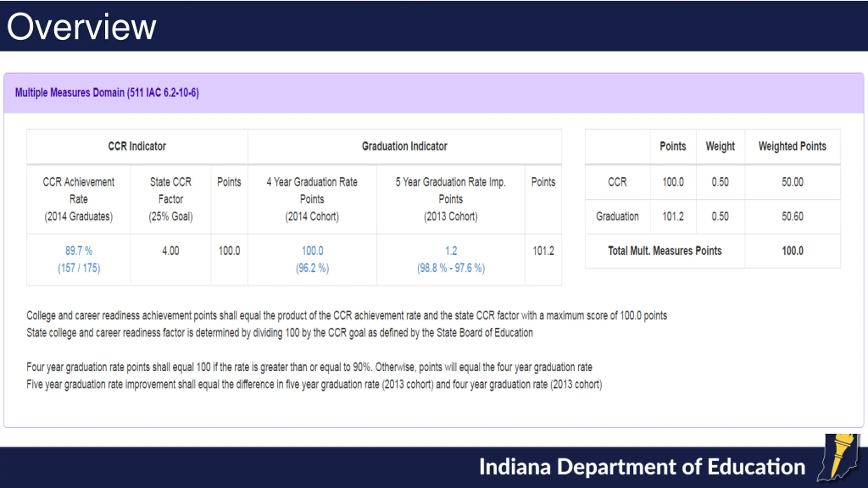Click the Graduation Indicator table header

pyautogui.click(x=405, y=146)
